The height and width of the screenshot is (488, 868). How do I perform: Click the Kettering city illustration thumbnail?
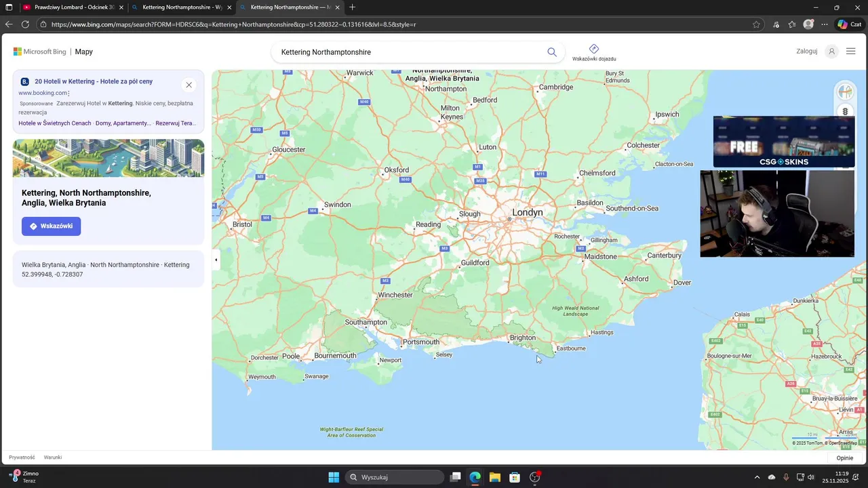click(108, 158)
